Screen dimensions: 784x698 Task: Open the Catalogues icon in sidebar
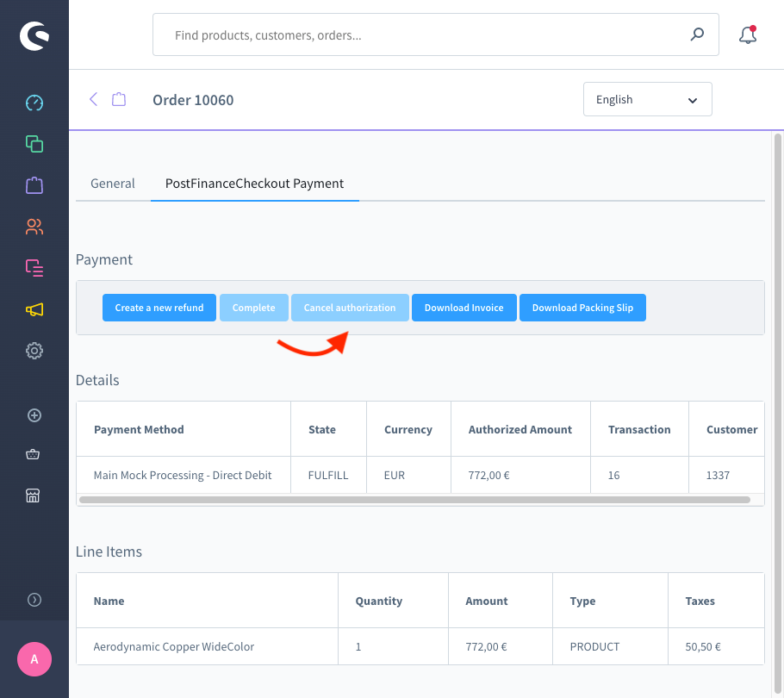coord(34,144)
